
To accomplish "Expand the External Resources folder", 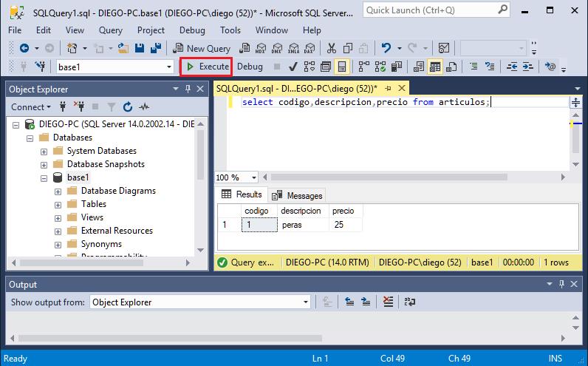I will [x=58, y=231].
